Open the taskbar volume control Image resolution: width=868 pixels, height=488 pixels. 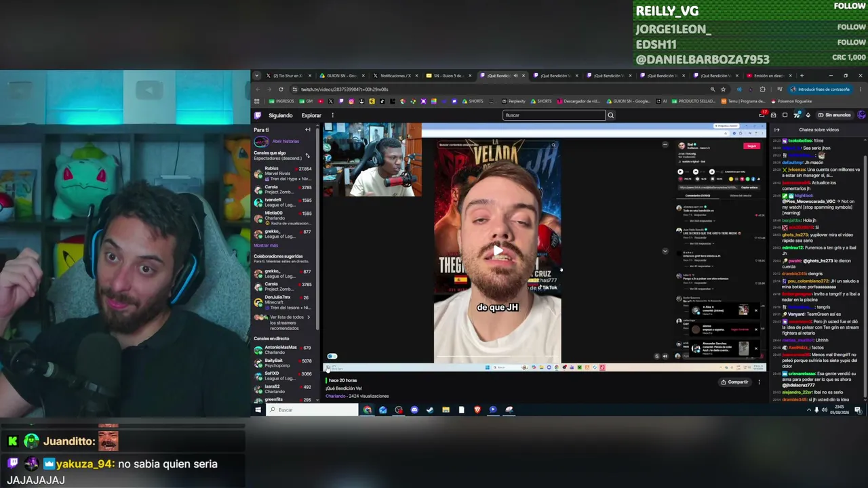[x=825, y=410]
